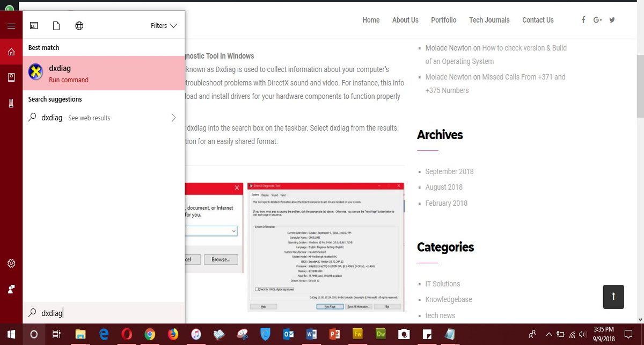Launch Google Chrome from taskbar

pos(150,334)
